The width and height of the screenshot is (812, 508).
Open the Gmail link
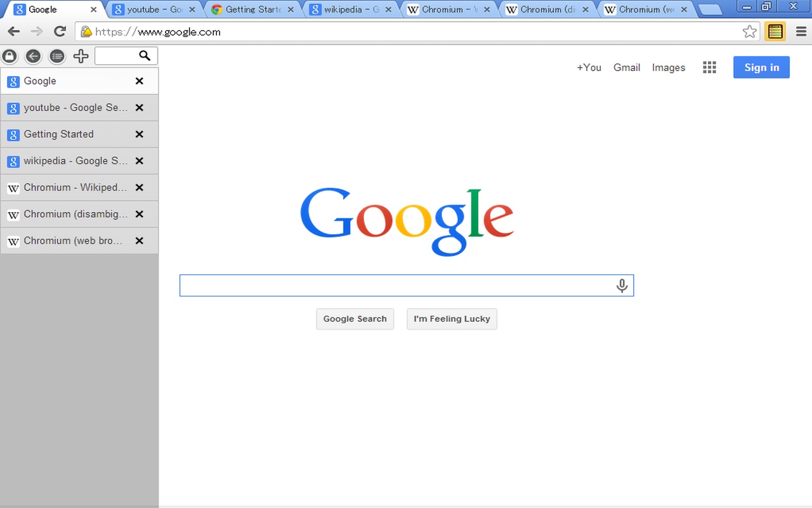627,67
